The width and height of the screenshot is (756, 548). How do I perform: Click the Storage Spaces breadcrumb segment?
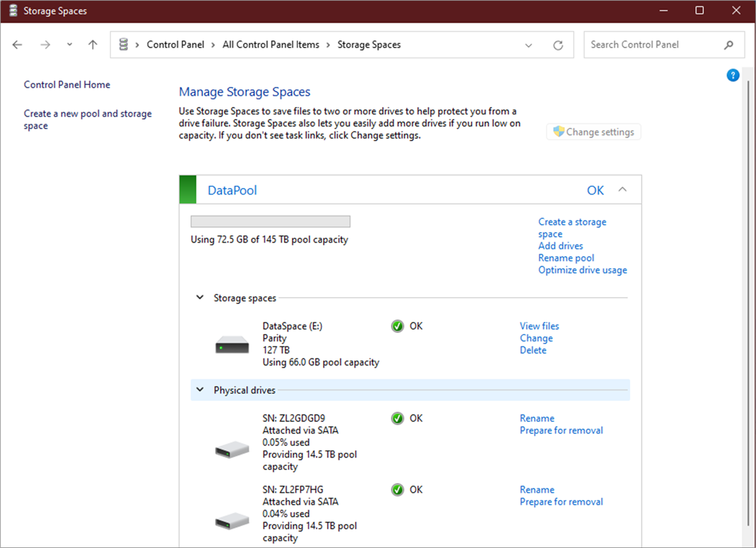369,45
